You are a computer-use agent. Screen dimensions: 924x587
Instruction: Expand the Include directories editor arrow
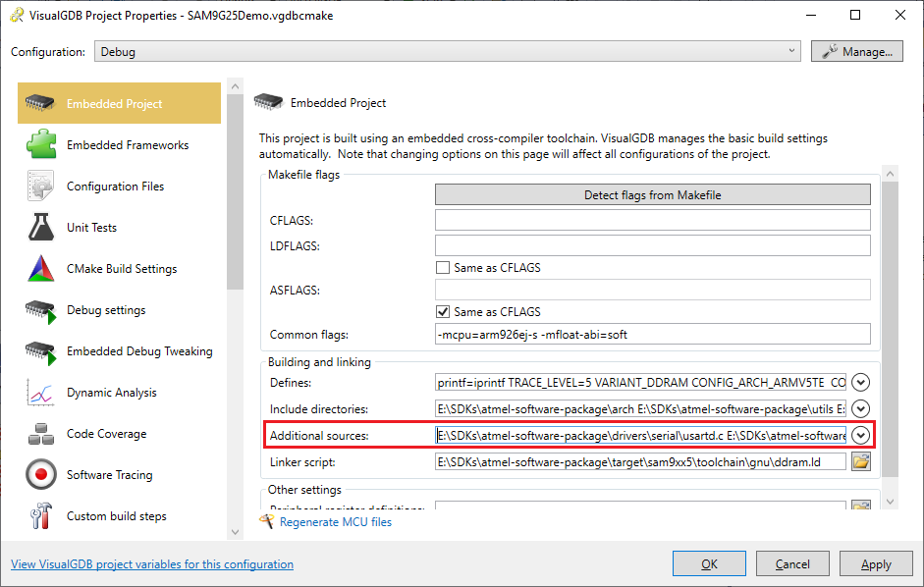[860, 408]
